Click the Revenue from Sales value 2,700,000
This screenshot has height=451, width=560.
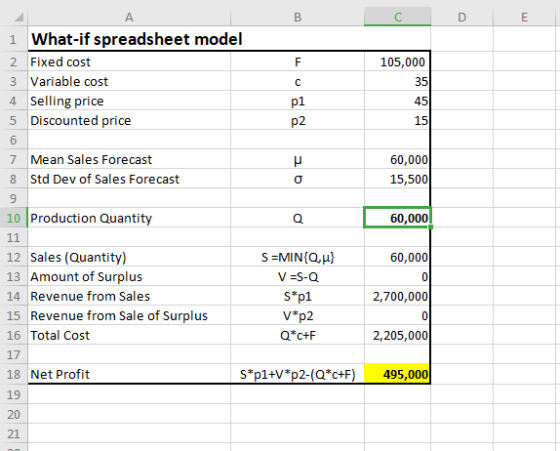398,296
